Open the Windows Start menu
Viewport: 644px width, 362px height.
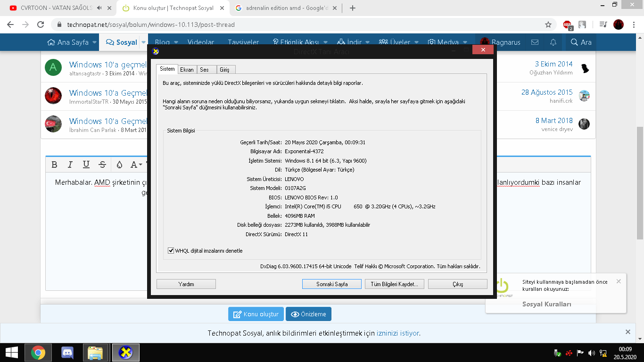point(11,353)
